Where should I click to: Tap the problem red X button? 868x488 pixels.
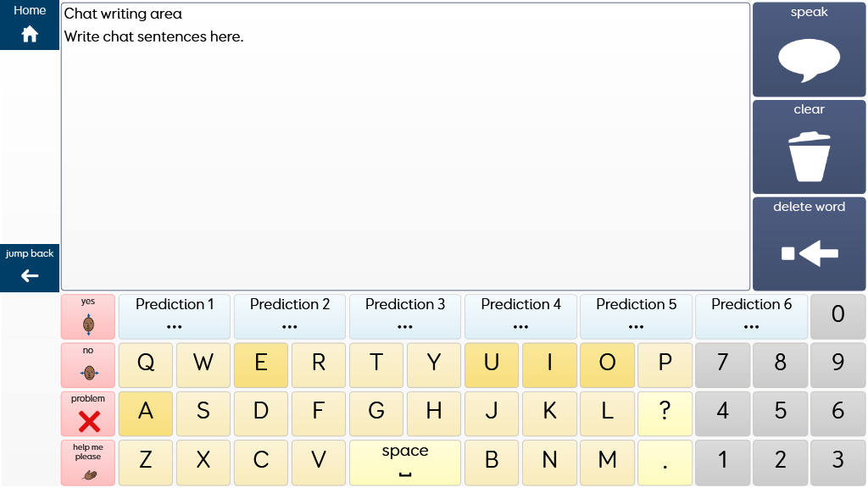(88, 413)
